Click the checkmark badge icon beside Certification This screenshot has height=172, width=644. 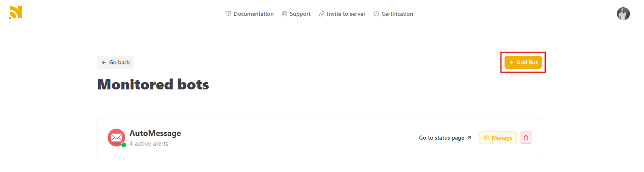(376, 14)
